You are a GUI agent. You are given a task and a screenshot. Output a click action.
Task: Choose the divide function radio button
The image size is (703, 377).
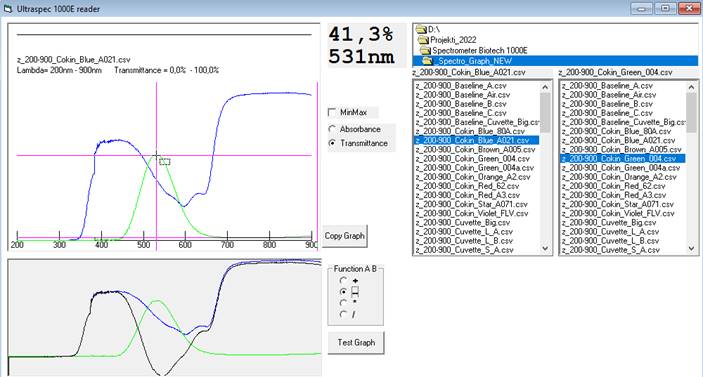[x=343, y=314]
